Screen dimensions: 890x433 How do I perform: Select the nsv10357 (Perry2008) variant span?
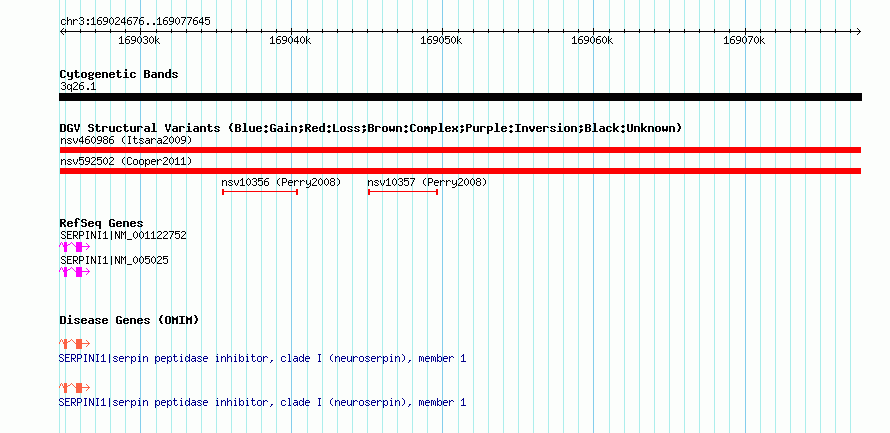click(x=403, y=192)
